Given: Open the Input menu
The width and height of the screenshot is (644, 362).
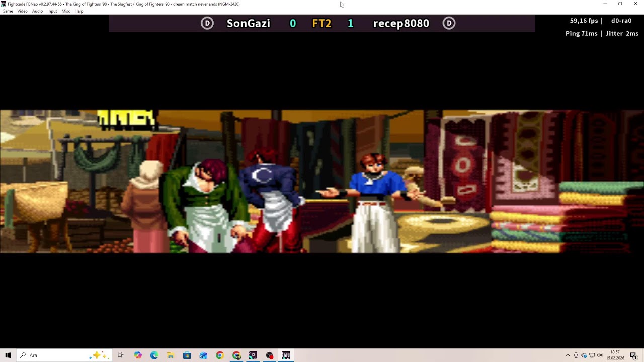Looking at the screenshot, I should click(x=52, y=11).
